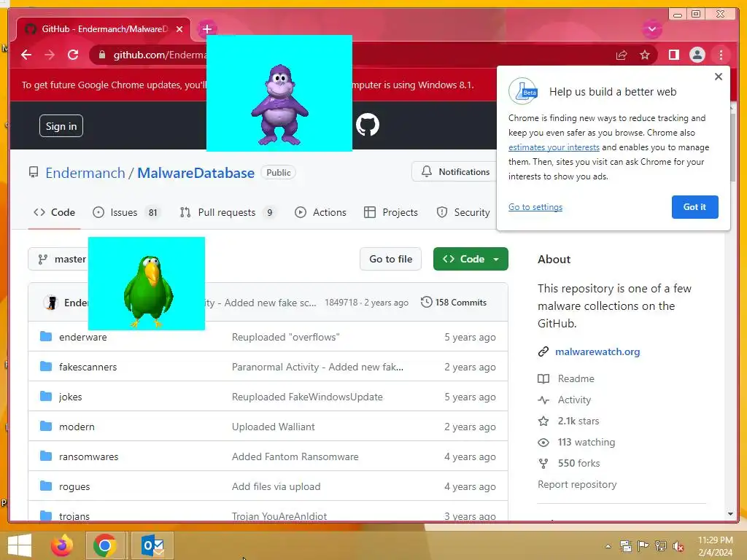Open the Projects tab
Viewport: 747px width, 560px height.
tap(391, 212)
